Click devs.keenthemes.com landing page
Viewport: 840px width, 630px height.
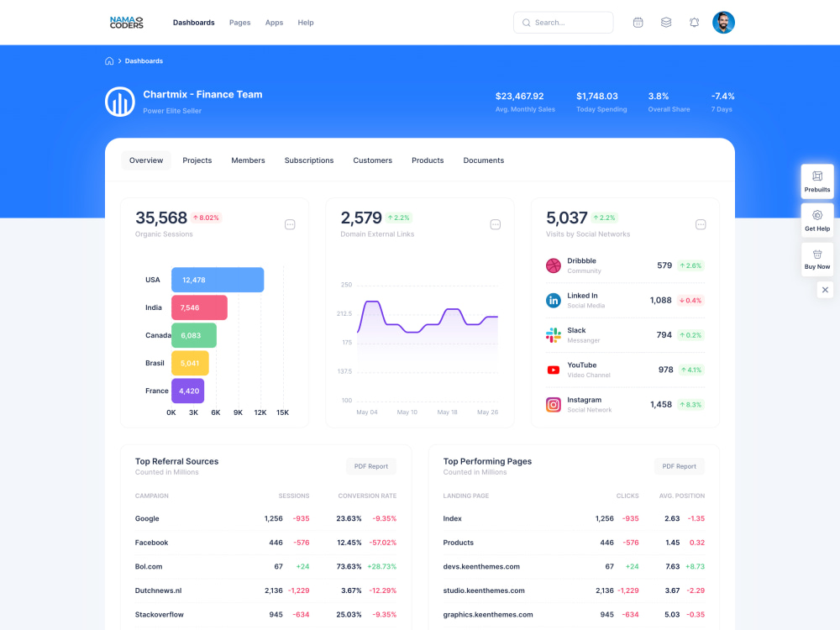(481, 567)
